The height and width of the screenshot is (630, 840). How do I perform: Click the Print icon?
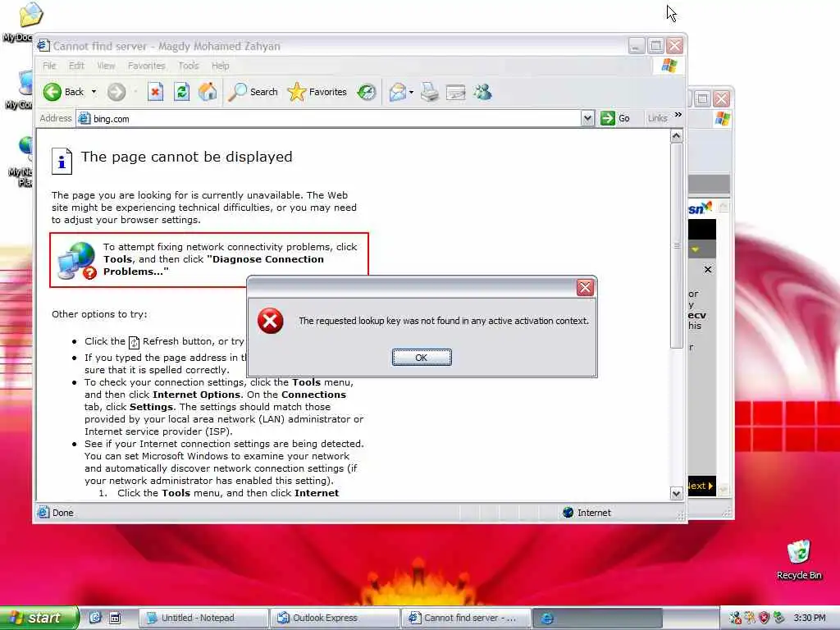click(430, 92)
